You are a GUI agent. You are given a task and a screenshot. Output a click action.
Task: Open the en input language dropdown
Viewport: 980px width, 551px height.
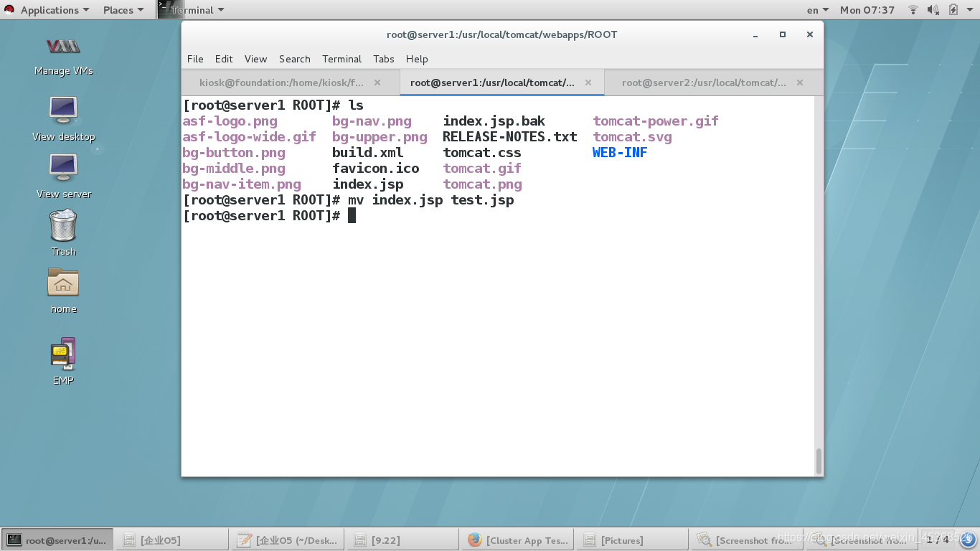[817, 10]
